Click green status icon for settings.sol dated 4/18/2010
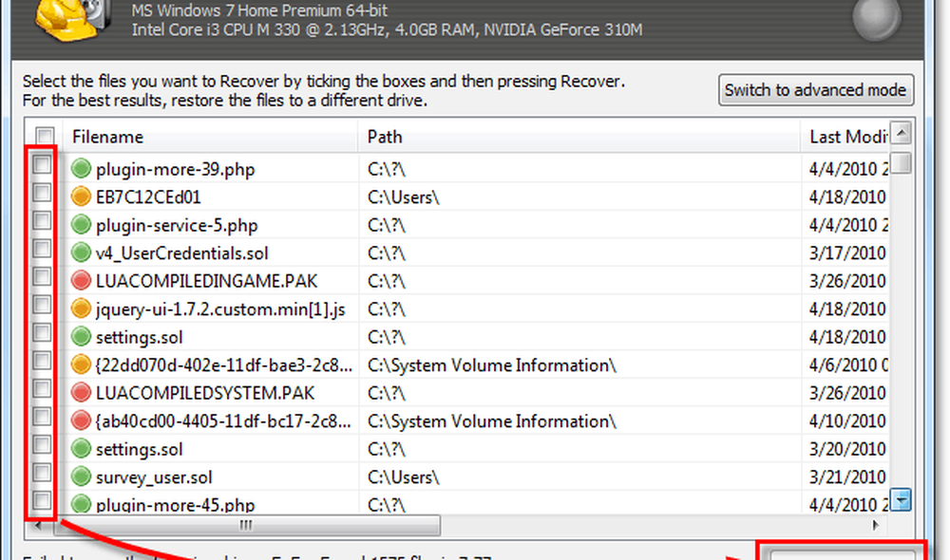The width and height of the screenshot is (950, 560). (81, 337)
